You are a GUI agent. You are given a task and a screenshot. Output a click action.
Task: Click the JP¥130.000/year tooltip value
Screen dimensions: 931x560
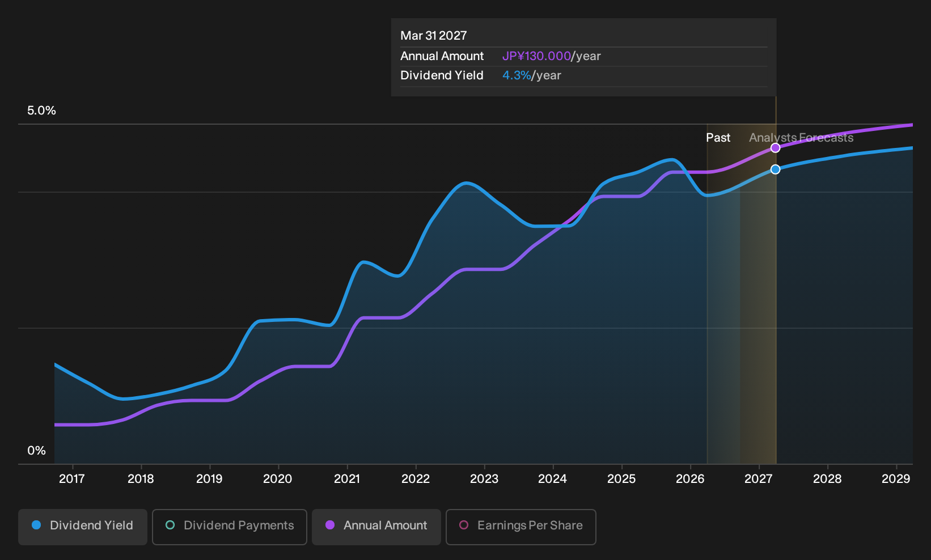click(552, 56)
